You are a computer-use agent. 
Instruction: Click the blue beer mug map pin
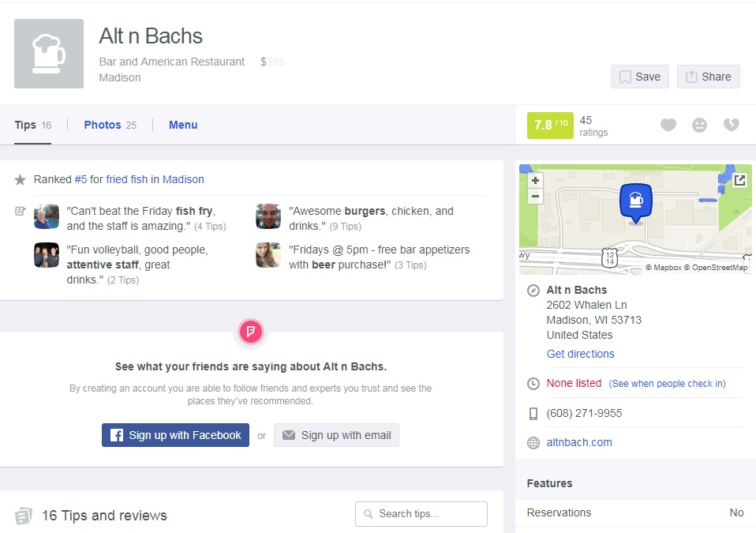636,203
